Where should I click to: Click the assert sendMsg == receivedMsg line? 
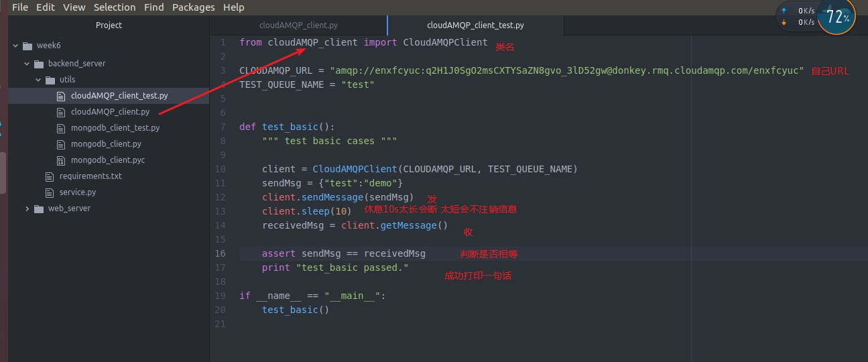pos(344,253)
